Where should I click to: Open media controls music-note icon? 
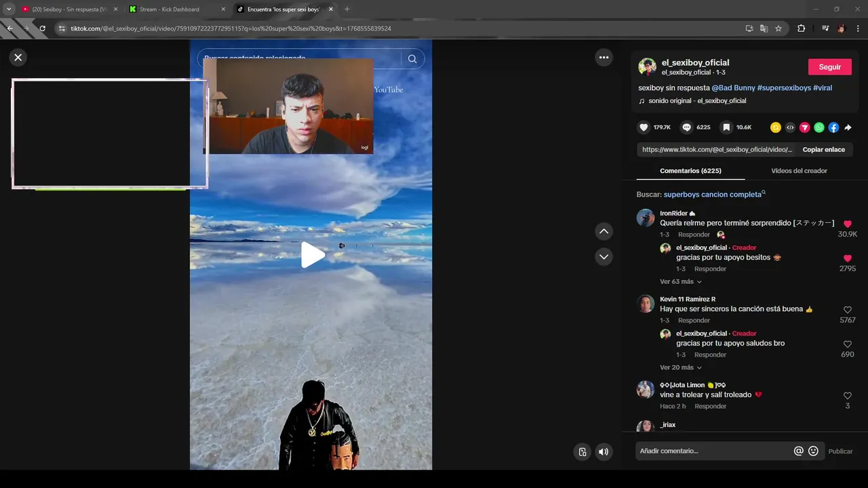825,28
